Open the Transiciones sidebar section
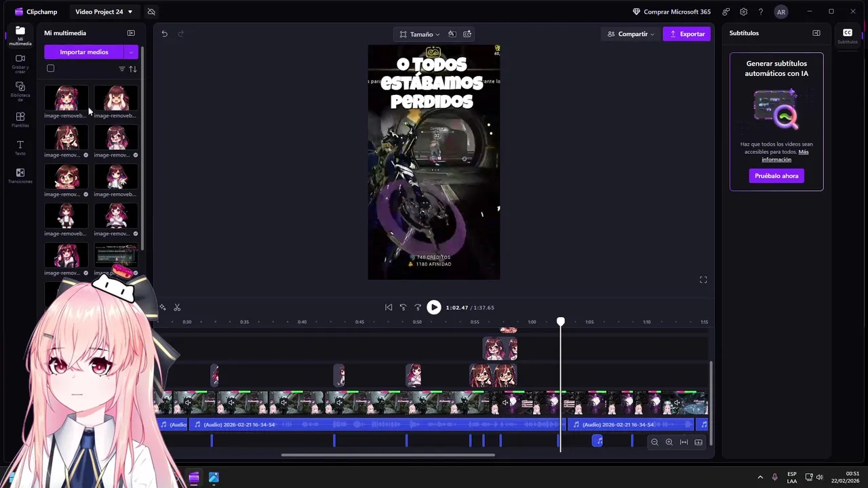 [20, 176]
